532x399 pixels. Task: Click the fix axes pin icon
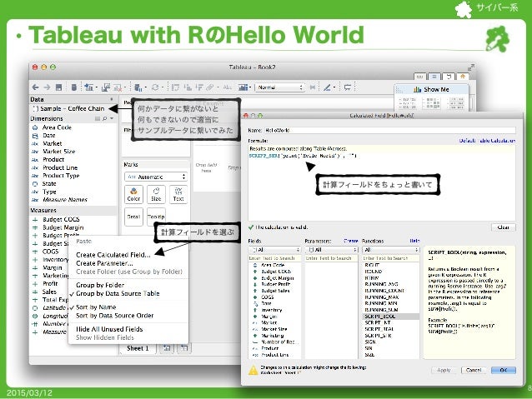tap(313, 87)
